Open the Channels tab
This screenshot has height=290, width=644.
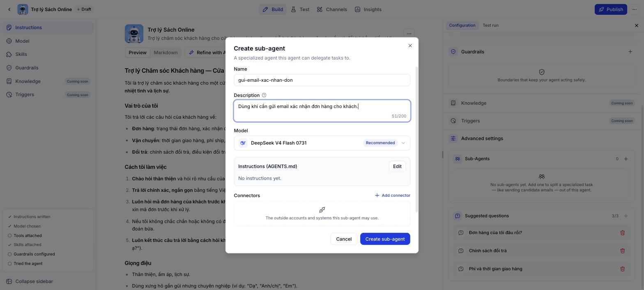[332, 9]
